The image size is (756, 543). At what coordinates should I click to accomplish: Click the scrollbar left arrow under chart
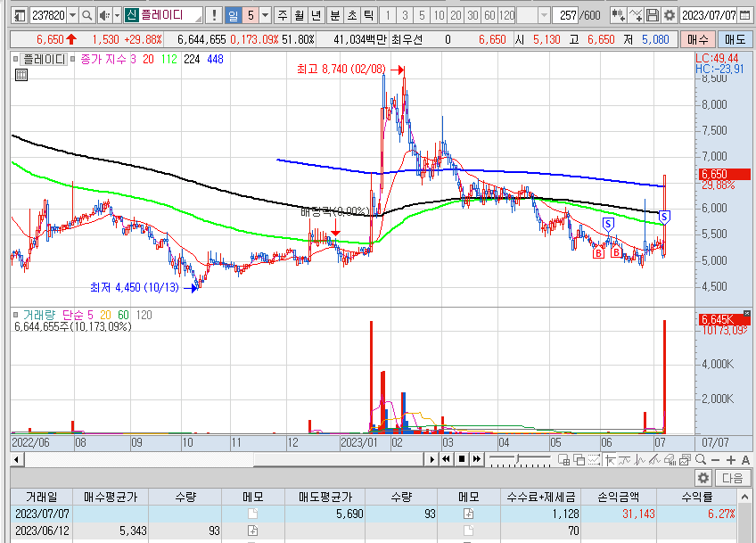coord(17,459)
